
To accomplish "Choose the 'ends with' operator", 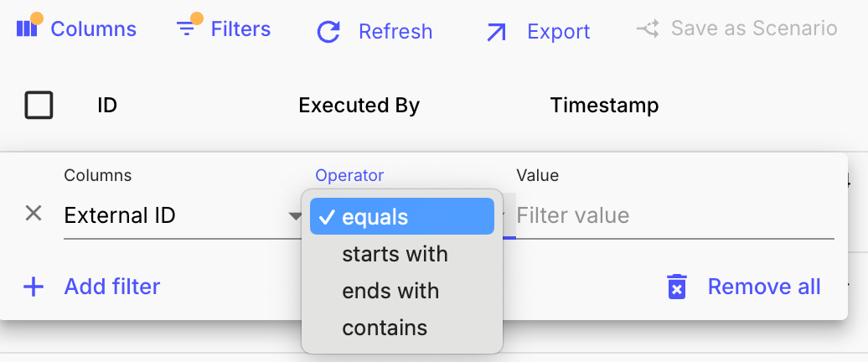I will coord(390,291).
